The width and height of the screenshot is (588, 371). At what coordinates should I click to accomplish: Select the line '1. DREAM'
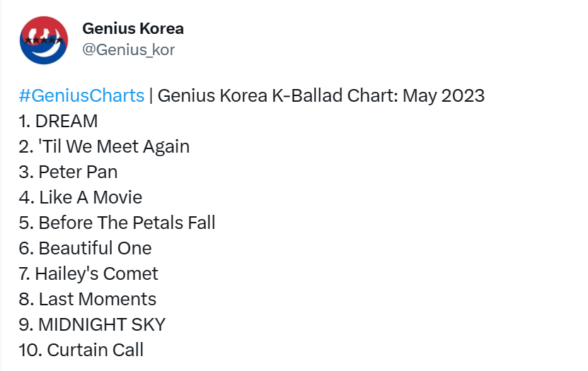coord(58,121)
